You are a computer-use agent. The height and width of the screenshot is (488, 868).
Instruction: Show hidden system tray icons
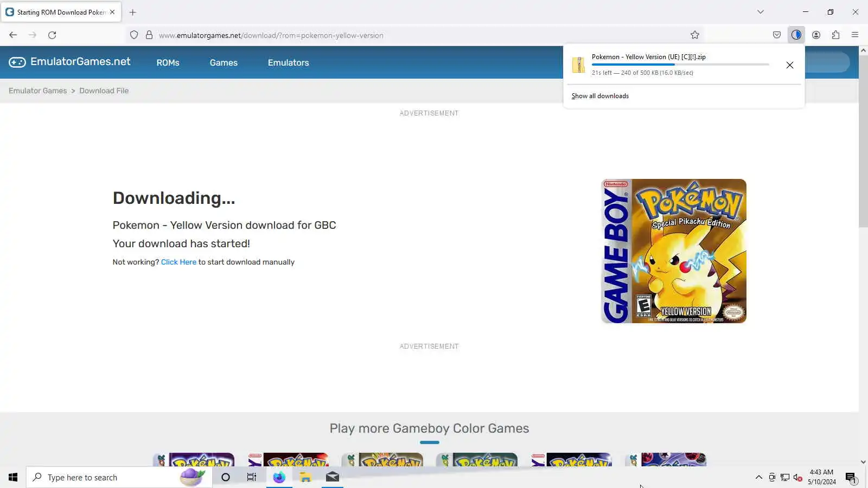tap(758, 477)
